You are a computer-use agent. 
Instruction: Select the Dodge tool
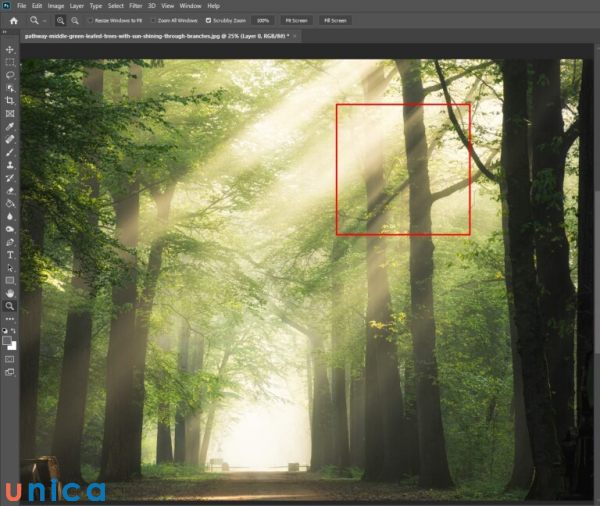pos(10,229)
